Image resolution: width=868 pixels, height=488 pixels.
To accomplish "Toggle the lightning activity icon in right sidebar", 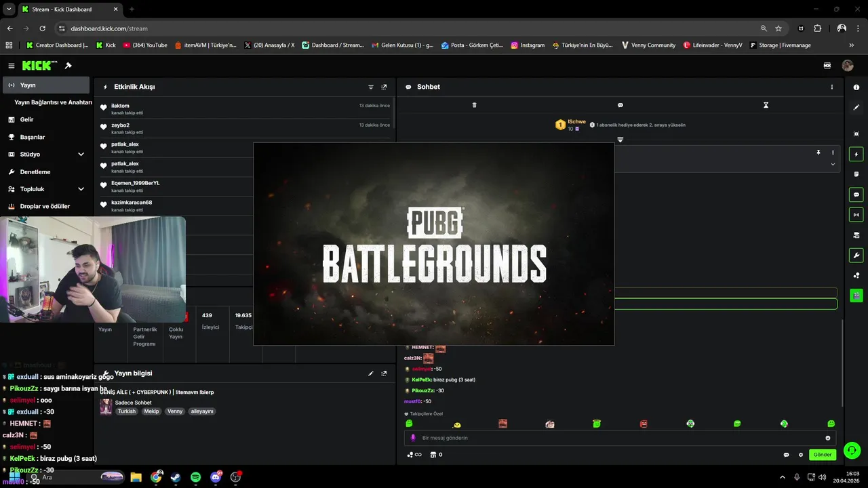I will tap(856, 155).
